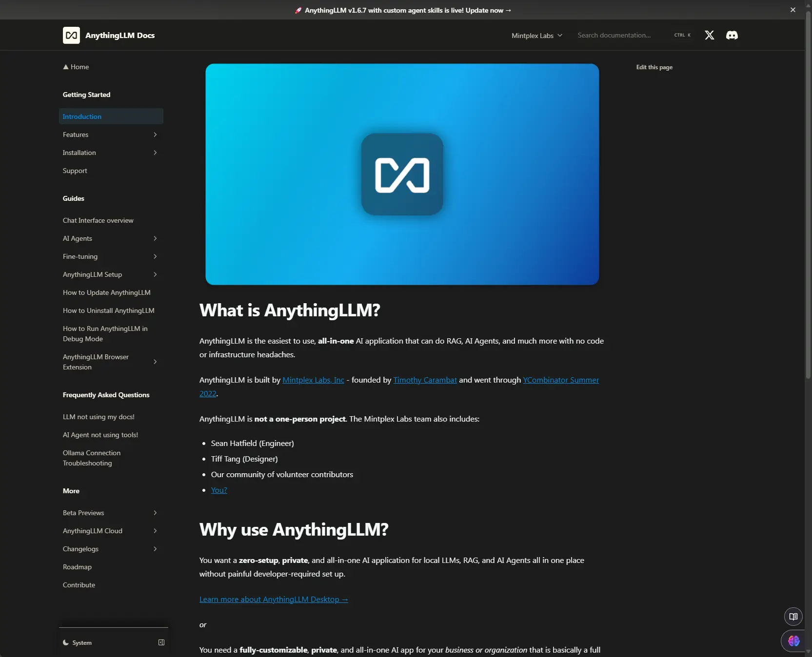Follow the Timothy Carambat link
Viewport: 812px width, 657px height.
[425, 380]
